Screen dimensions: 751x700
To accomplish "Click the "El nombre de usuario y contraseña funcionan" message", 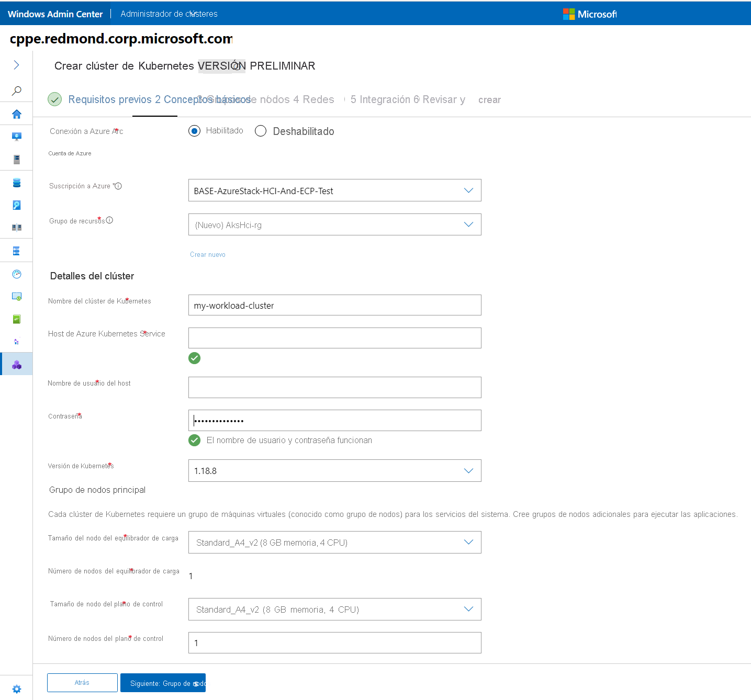I will click(x=289, y=441).
